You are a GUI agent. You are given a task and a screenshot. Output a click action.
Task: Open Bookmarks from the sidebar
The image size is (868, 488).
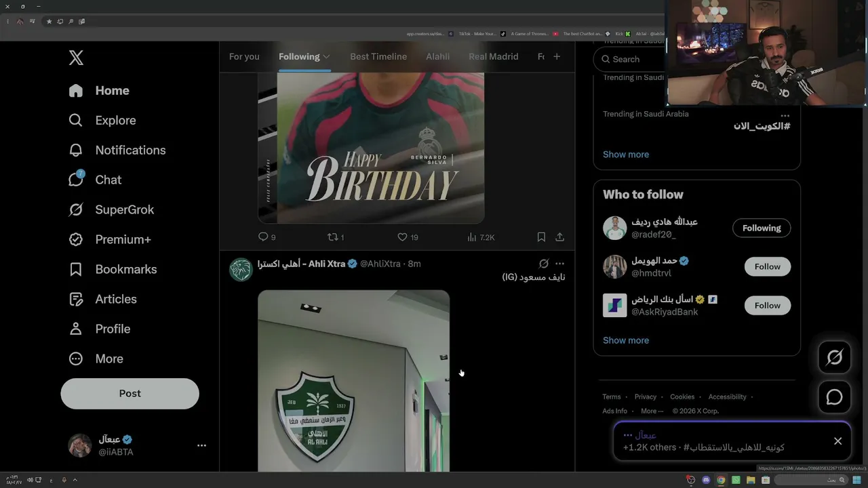[113, 269]
